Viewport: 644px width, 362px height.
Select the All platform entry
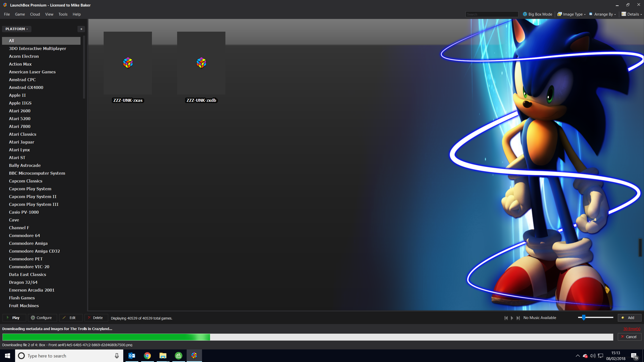tap(41, 41)
